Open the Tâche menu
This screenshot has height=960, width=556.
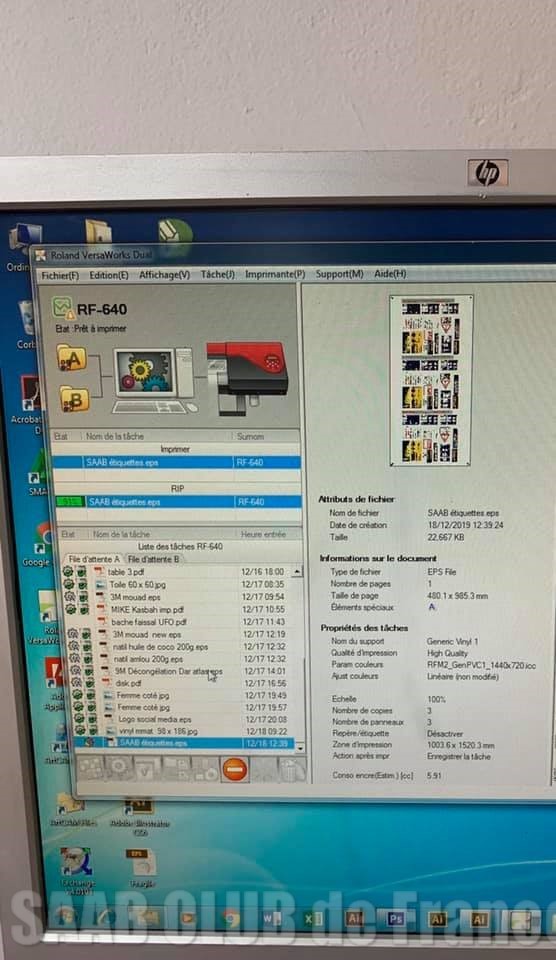(x=217, y=274)
